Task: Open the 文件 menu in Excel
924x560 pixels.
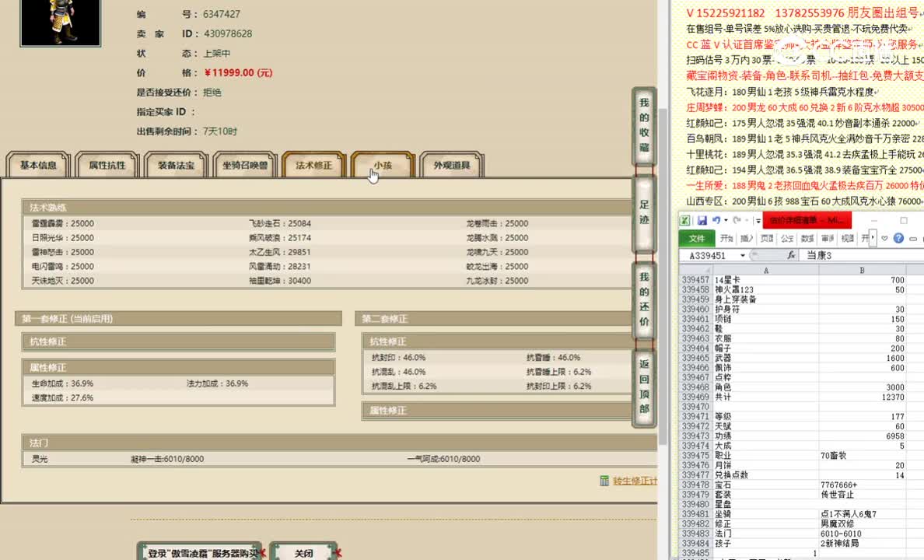Action: pos(699,239)
